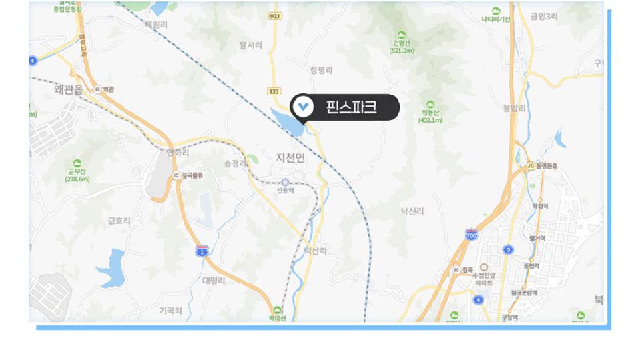Select the 신동역 station icon

(286, 182)
